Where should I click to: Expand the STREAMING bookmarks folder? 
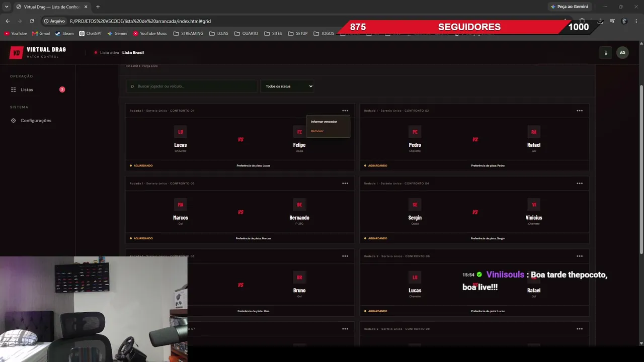(x=188, y=34)
